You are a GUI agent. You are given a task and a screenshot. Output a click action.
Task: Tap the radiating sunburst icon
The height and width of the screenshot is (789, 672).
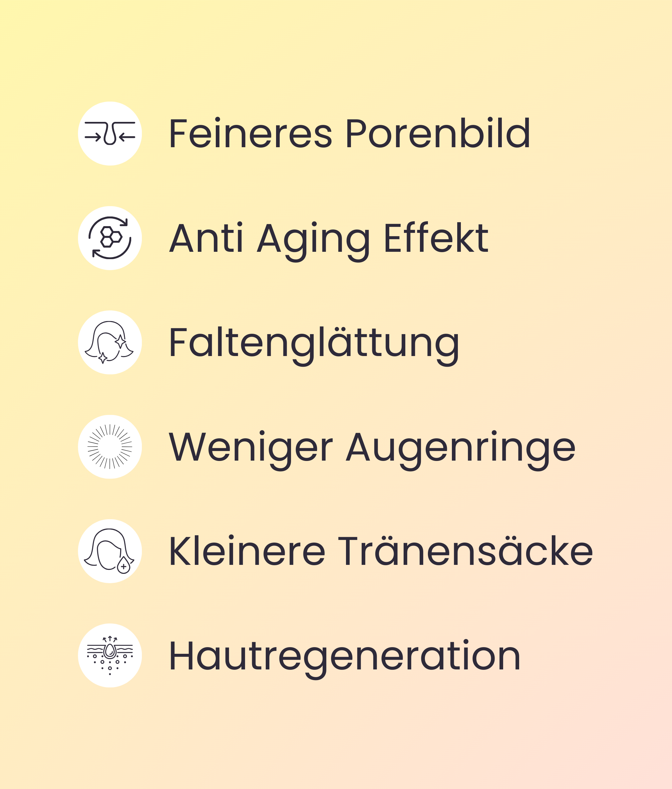coord(110,447)
